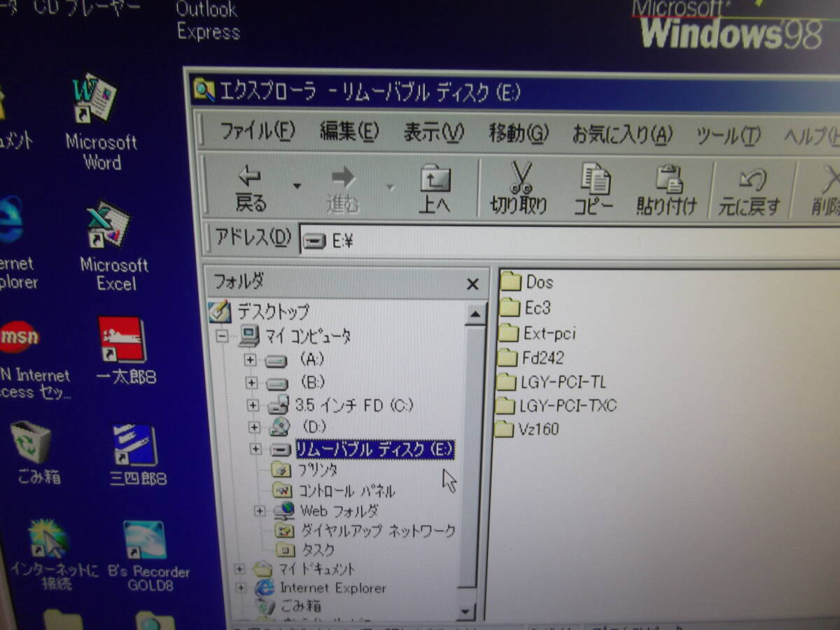Expand the (A:) drive node

coord(250,360)
